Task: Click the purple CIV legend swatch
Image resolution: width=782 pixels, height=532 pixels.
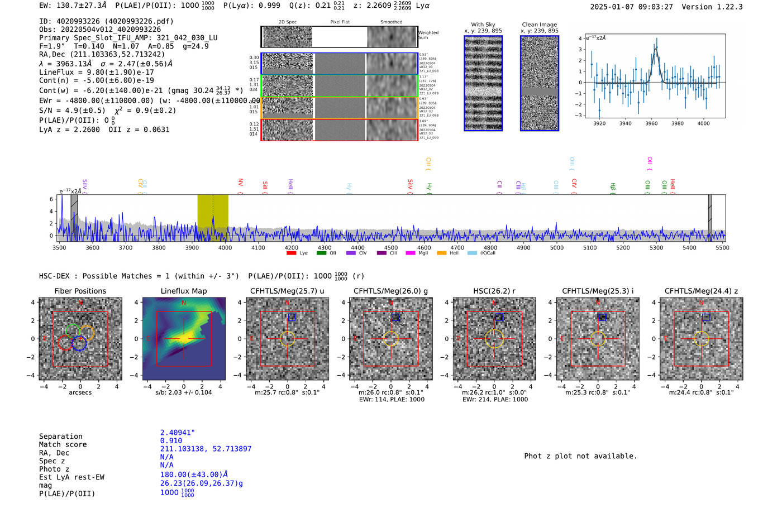Action: tap(351, 253)
